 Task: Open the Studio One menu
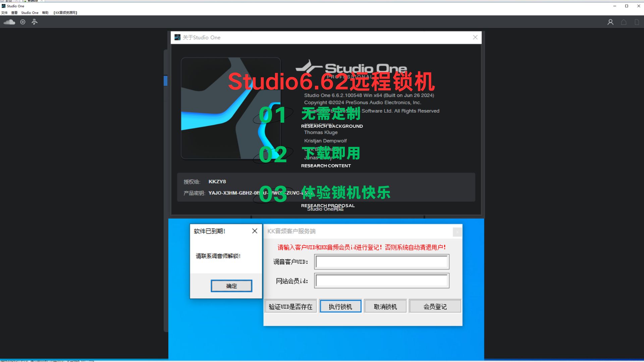point(30,13)
